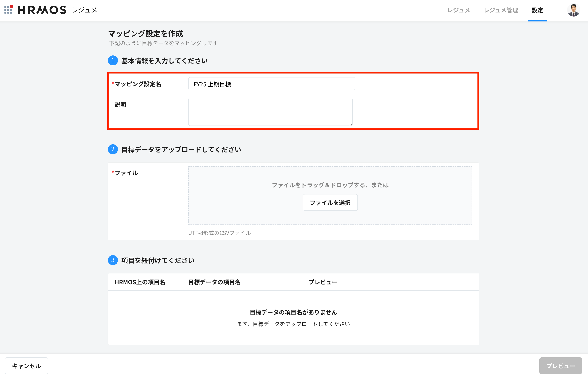588x376 pixels.
Task: Click the マッピング設定名 input field
Action: [x=272, y=84]
